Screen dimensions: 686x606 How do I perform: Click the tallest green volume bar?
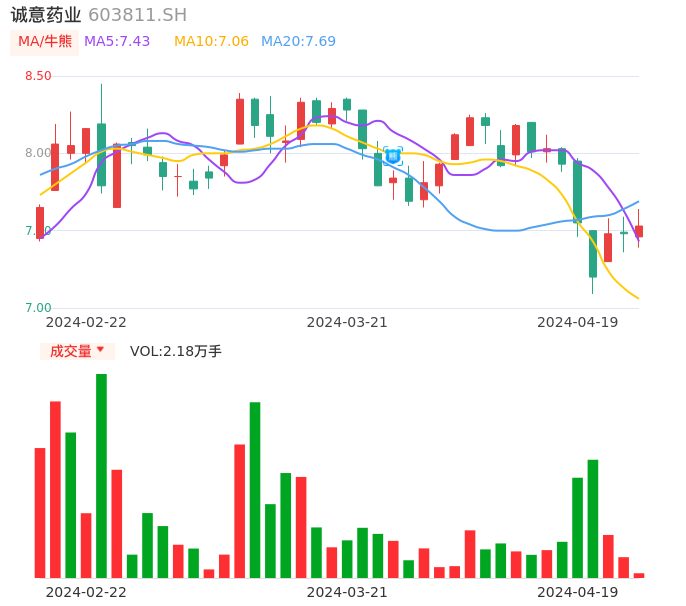point(101,475)
